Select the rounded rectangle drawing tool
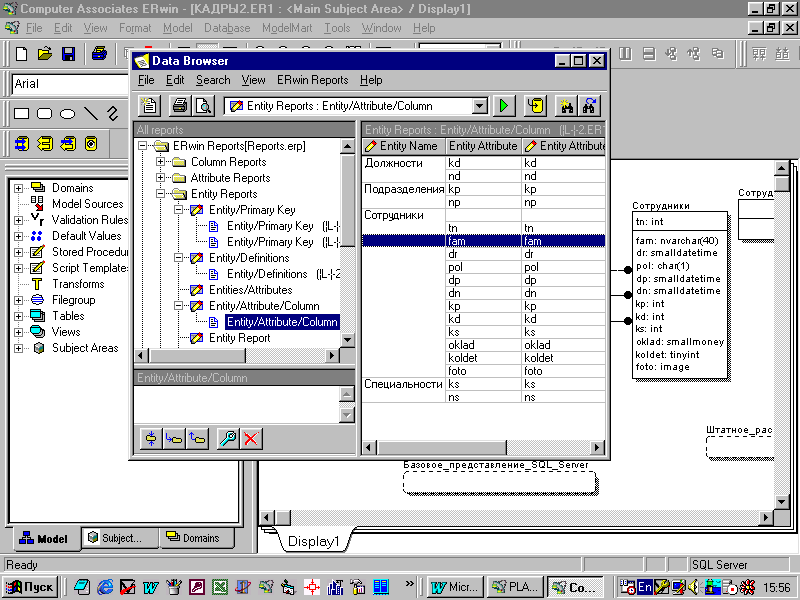 coord(44,113)
